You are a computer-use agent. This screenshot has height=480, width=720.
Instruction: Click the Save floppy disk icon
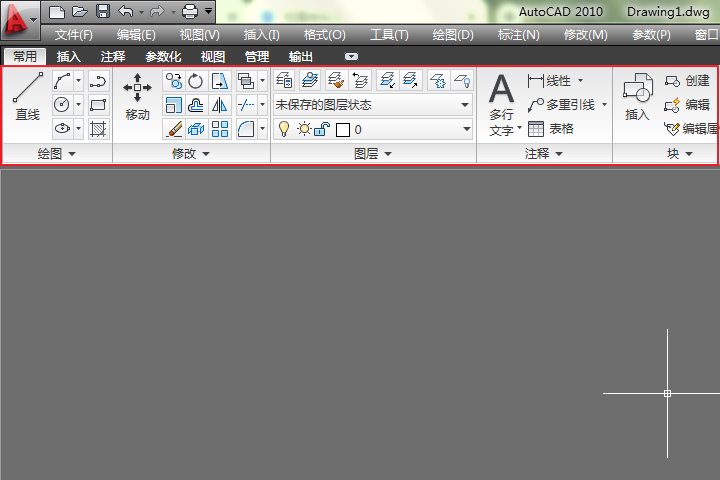[x=103, y=11]
